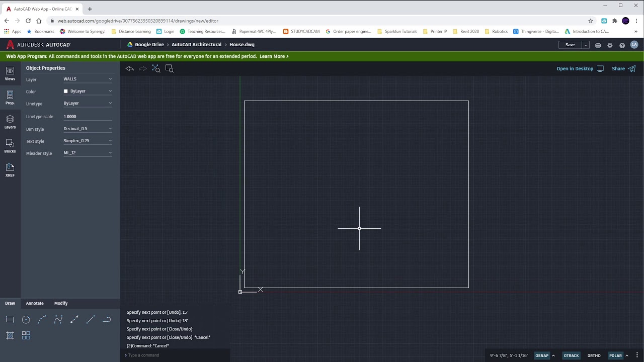644x362 pixels.
Task: Open the Layer dropdown showing WALLS
Action: tap(88, 79)
